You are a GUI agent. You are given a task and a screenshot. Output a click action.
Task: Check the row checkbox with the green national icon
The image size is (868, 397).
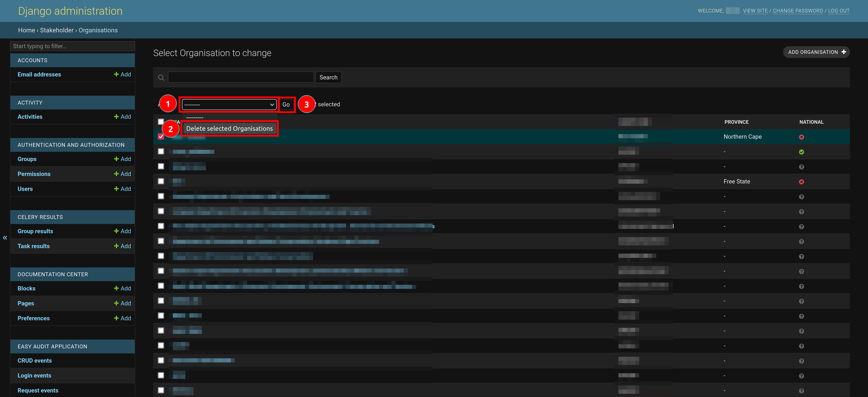(x=161, y=151)
